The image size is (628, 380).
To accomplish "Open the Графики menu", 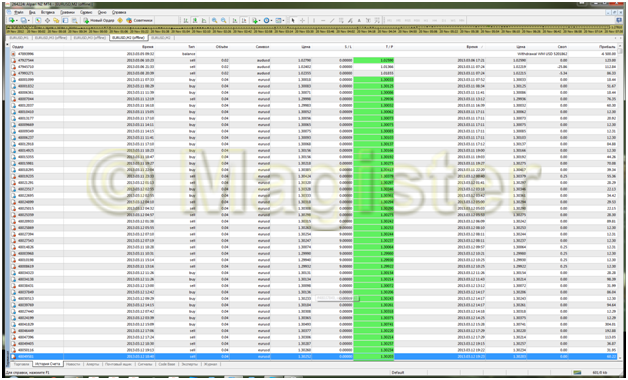I will tap(67, 12).
